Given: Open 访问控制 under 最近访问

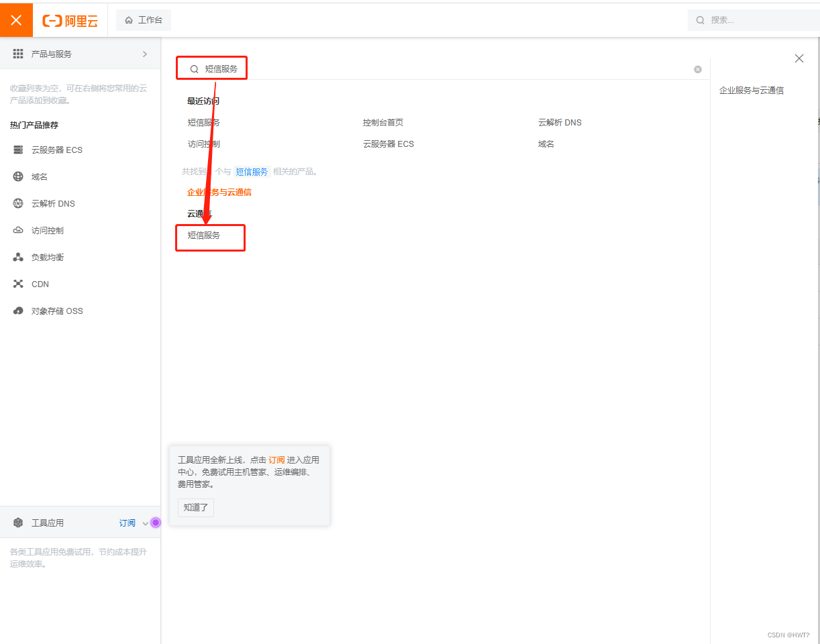Looking at the screenshot, I should [x=204, y=144].
